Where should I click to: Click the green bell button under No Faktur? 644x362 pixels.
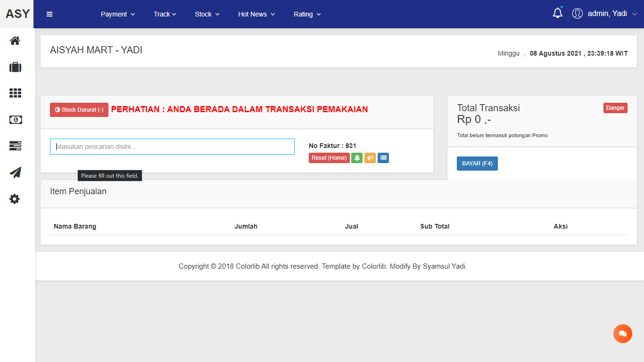[357, 158]
